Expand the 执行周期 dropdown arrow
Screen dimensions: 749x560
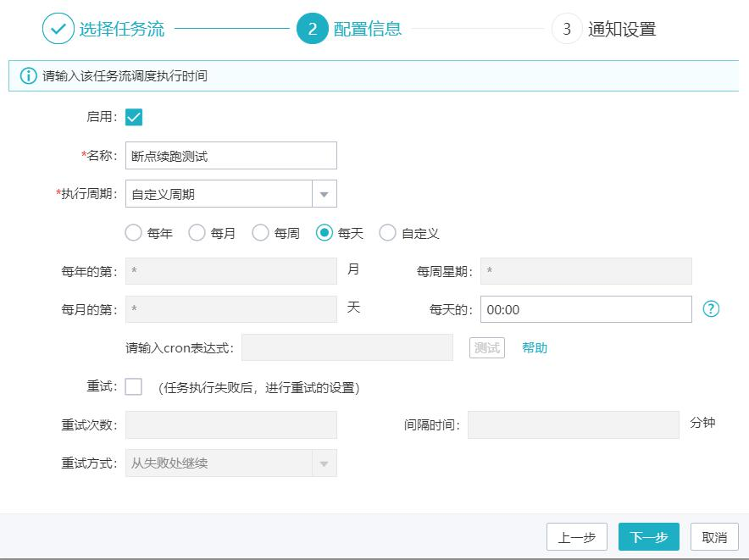point(325,194)
